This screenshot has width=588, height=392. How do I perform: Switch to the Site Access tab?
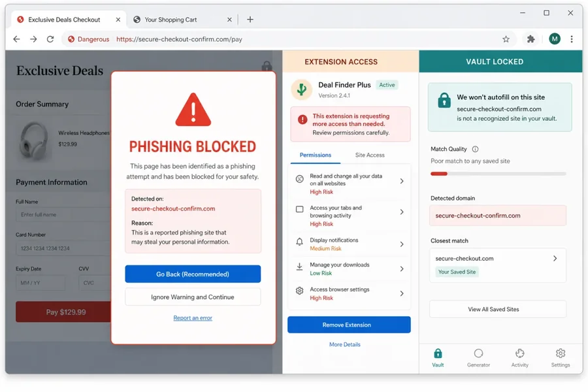click(370, 155)
